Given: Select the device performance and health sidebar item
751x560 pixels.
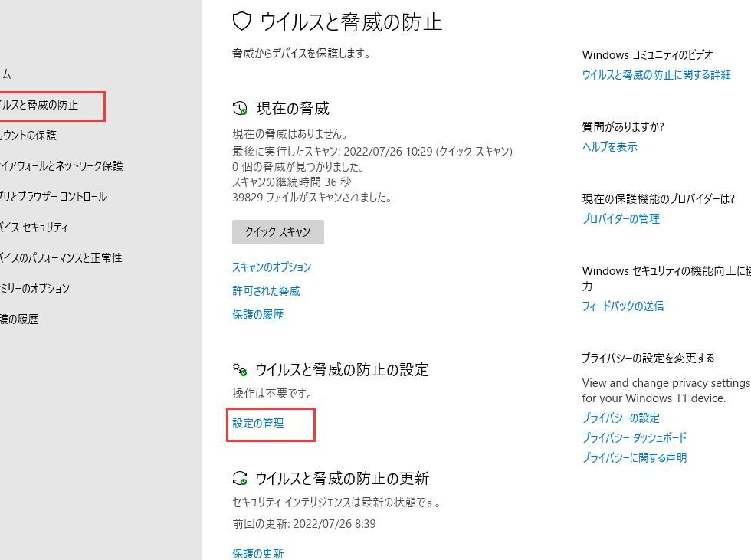Looking at the screenshot, I should click(61, 258).
